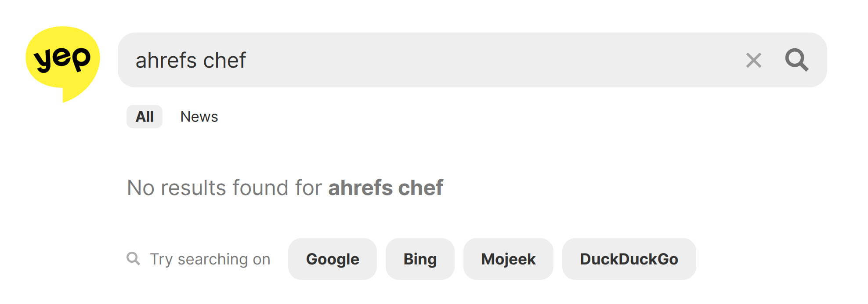Submit search using the magnifying glass icon
Screen dimensions: 868x304
coord(796,60)
